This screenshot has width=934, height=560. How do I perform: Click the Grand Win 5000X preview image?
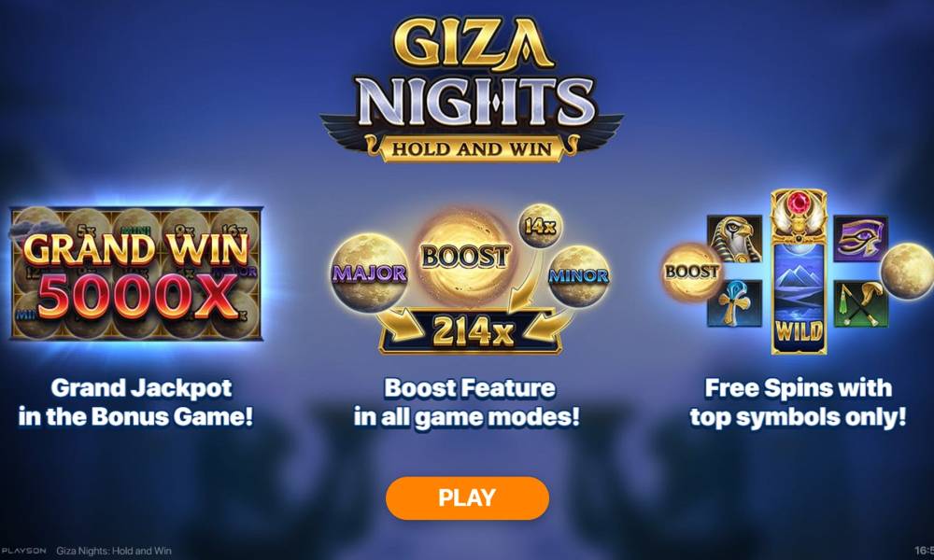click(x=137, y=273)
